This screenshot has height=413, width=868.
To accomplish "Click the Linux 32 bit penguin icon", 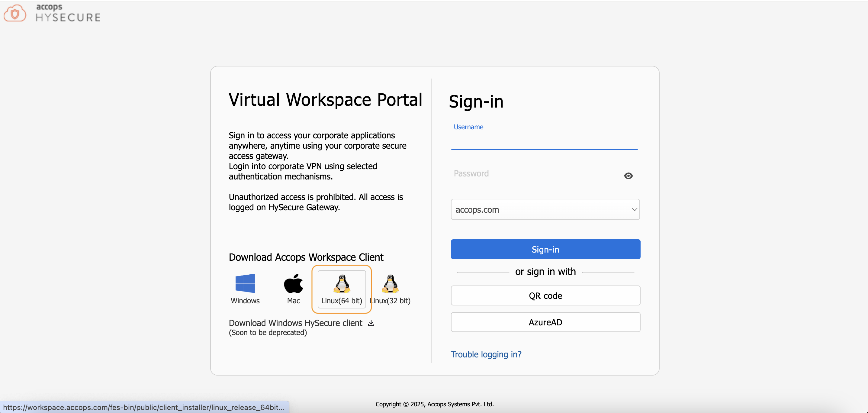I will [390, 283].
